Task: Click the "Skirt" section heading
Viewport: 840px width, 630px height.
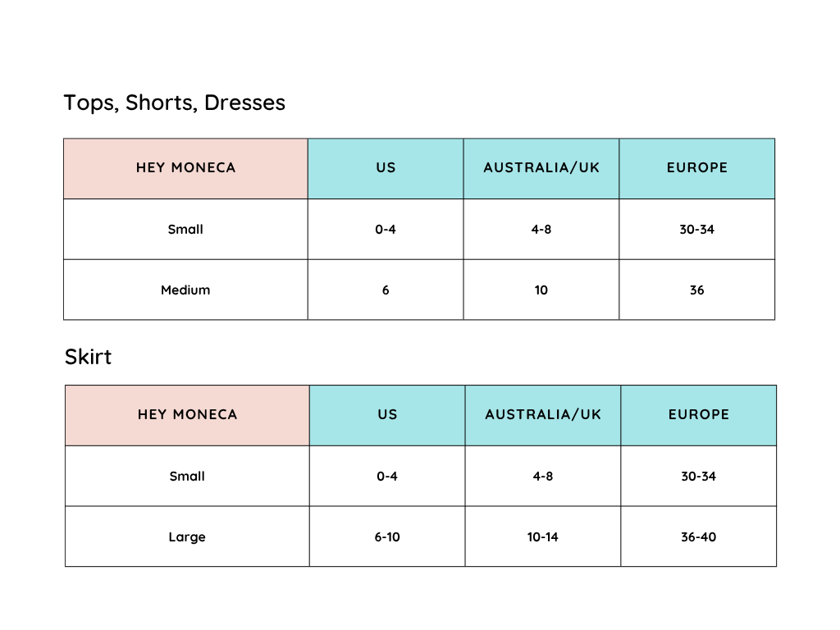Action: pyautogui.click(x=88, y=357)
